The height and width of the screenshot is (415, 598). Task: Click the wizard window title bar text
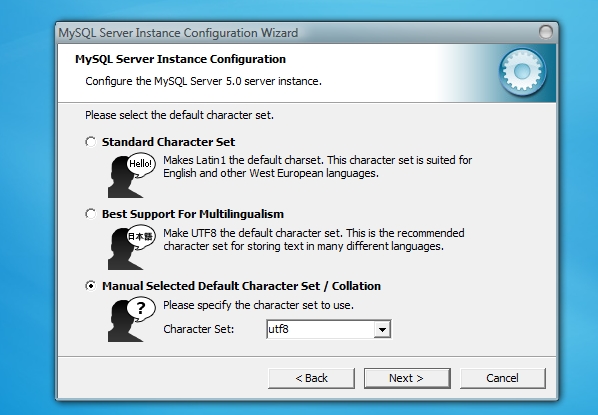click(178, 33)
